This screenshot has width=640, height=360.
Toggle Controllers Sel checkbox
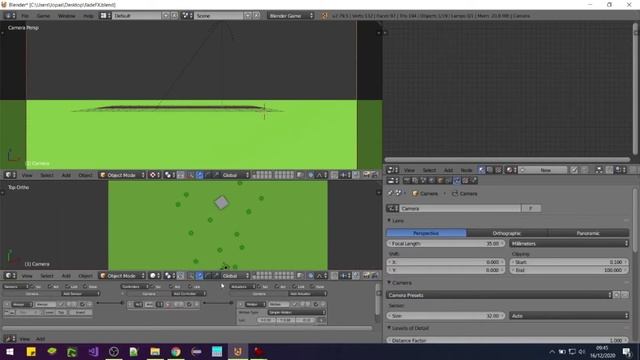coord(151,287)
